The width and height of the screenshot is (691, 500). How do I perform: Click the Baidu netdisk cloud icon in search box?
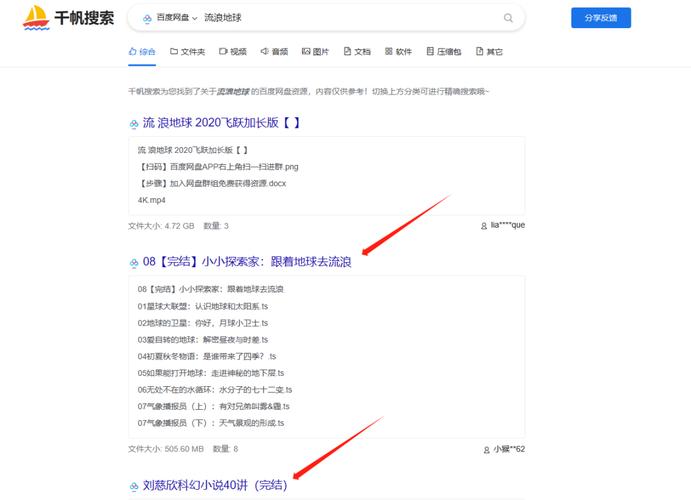(x=147, y=18)
